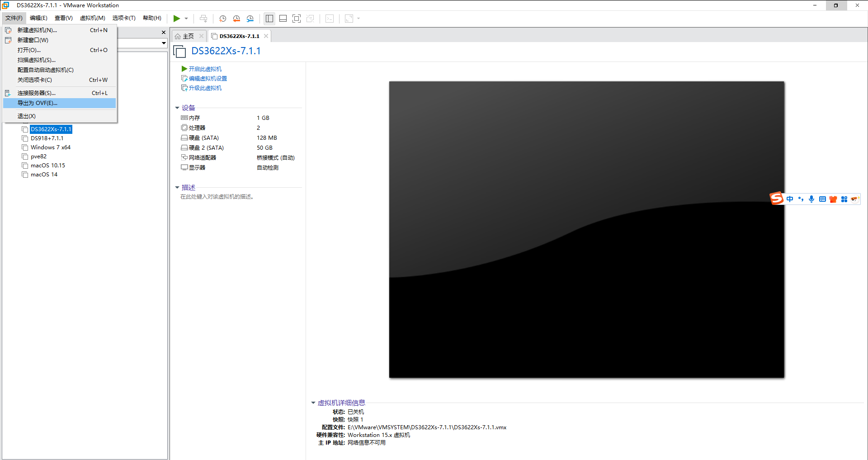This screenshot has width=868, height=460.
Task: Choose 导出为 OVF(E)... from File menu
Action: (60, 103)
